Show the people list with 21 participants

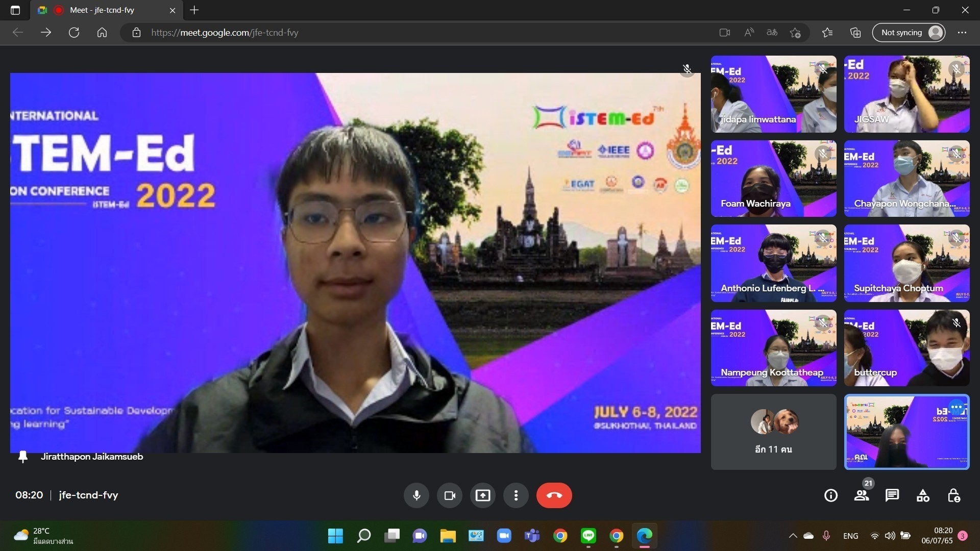coord(862,495)
